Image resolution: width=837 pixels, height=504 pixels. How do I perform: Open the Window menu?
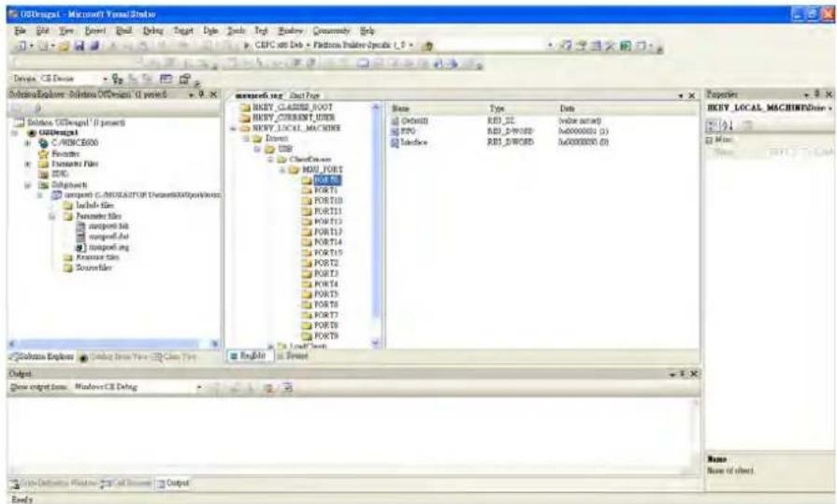(x=290, y=31)
